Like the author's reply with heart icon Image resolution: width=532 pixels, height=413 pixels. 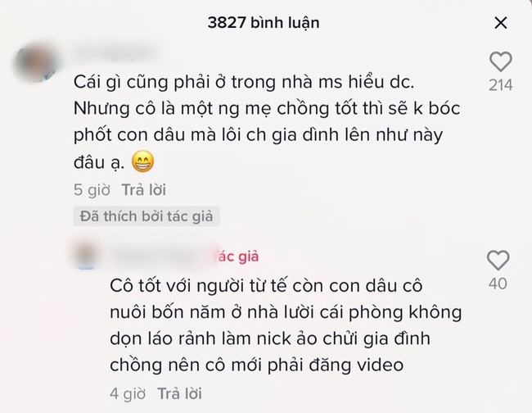tap(498, 260)
